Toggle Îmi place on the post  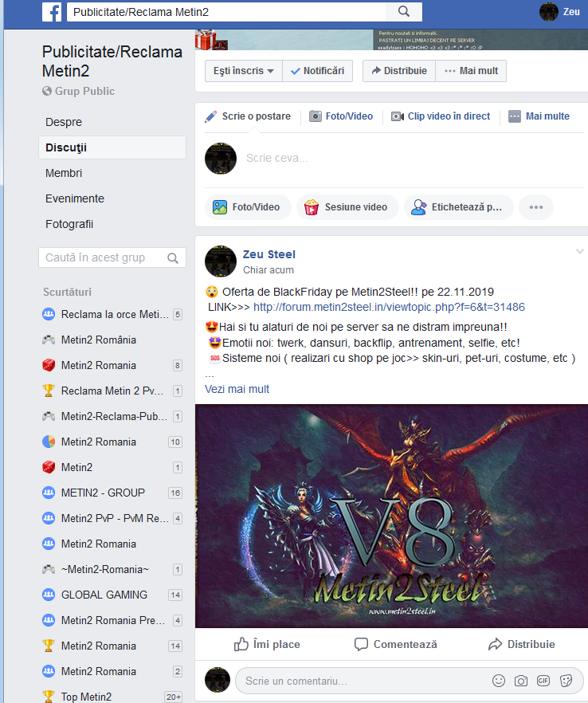(x=267, y=644)
